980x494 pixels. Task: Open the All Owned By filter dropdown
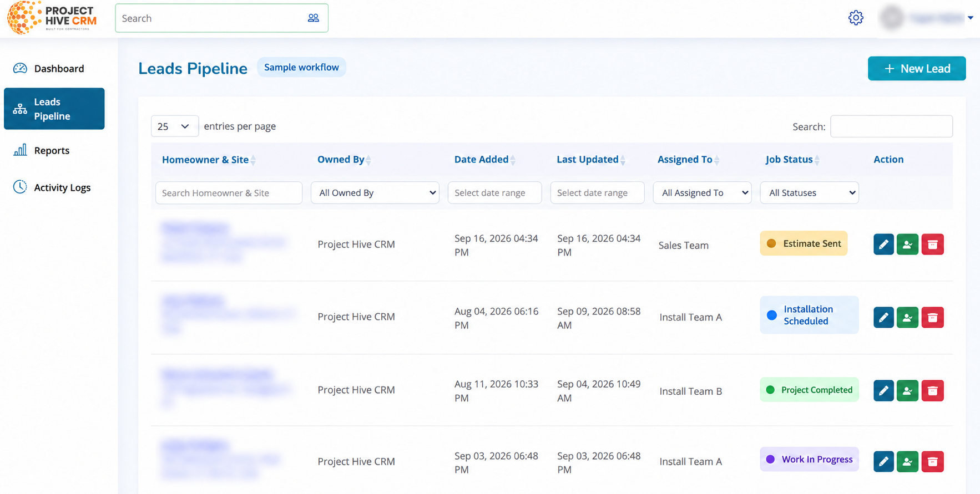(375, 193)
